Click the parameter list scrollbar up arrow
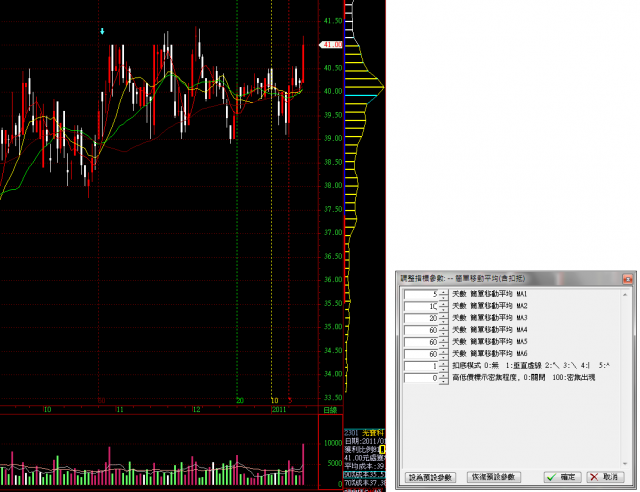This screenshot has width=640, height=492. (x=625, y=294)
